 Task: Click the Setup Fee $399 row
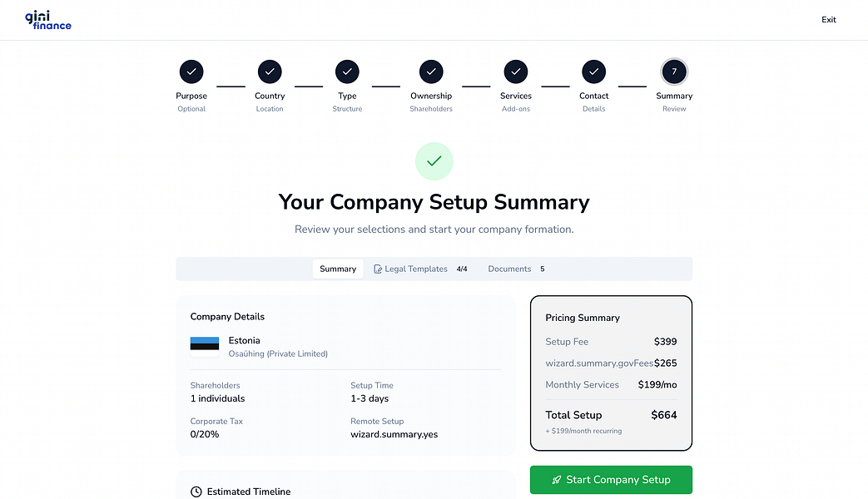coord(610,342)
